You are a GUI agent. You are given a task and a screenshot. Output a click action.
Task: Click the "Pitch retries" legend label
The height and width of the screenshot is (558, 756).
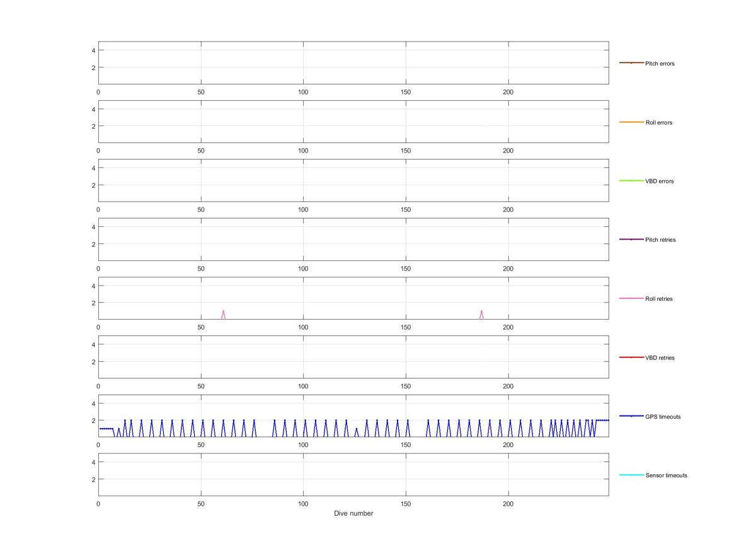pos(660,240)
